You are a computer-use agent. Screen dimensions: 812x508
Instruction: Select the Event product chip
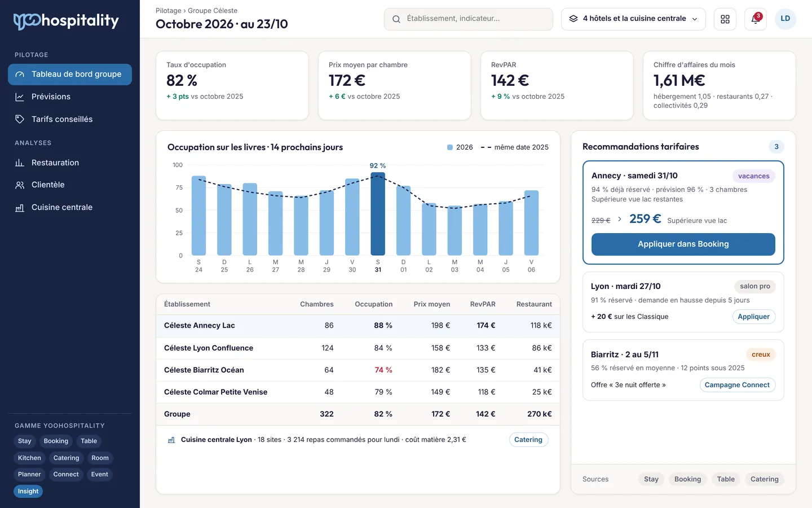(x=100, y=475)
